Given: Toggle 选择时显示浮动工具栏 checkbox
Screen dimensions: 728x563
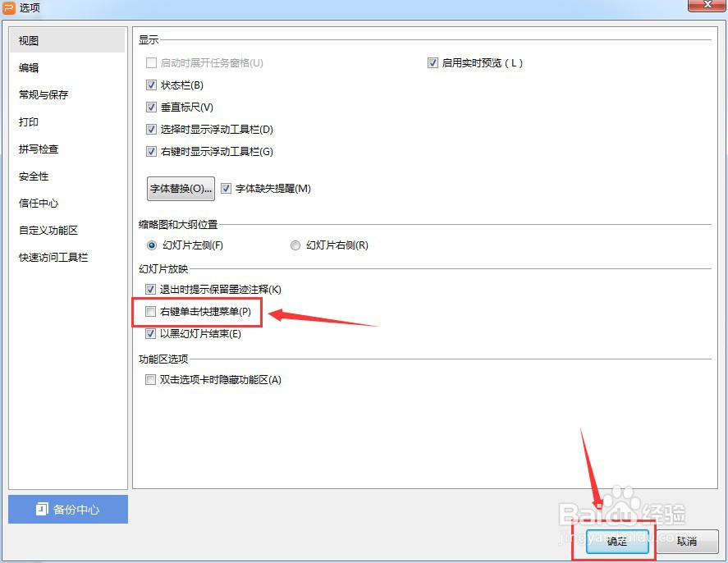Looking at the screenshot, I should [x=151, y=129].
